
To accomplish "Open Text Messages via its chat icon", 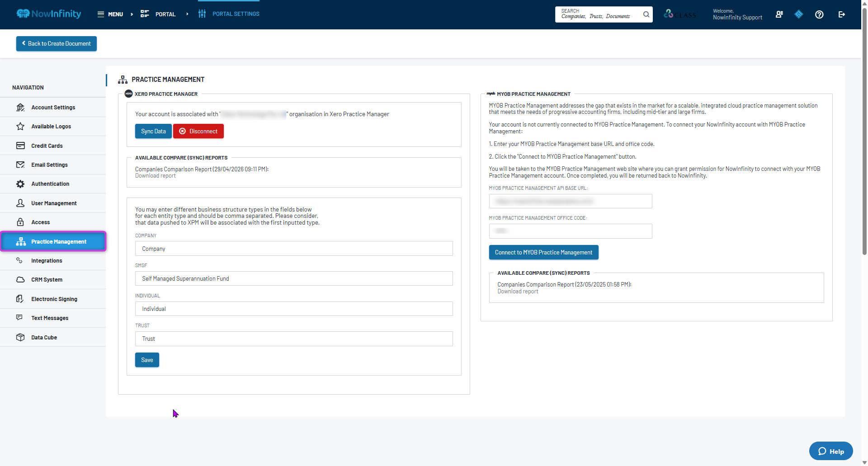I will (19, 318).
